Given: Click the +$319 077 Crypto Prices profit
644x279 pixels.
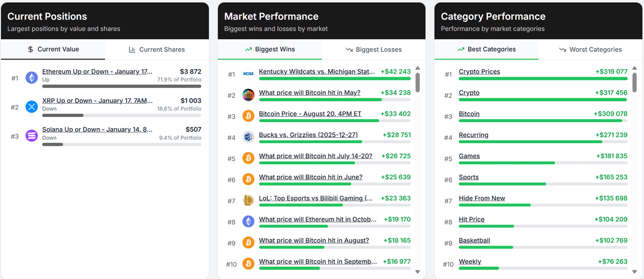Looking at the screenshot, I should pyautogui.click(x=611, y=71).
